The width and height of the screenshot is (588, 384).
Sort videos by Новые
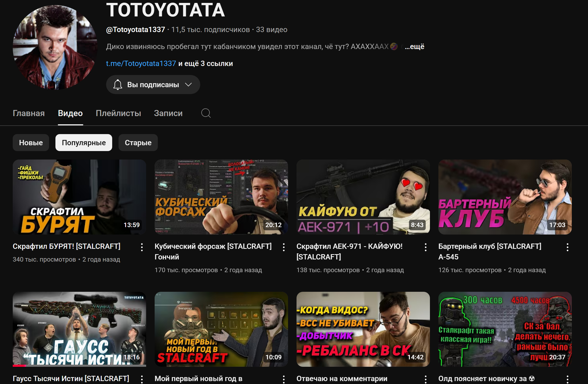pos(31,143)
